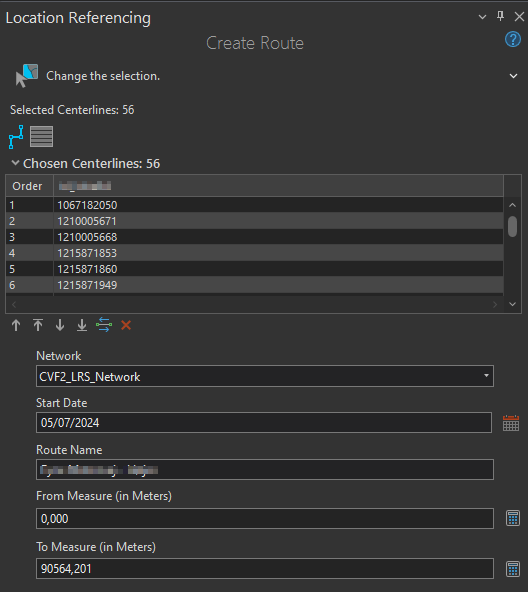Screen dimensions: 528x592
Task: Expand the Change the selection chevron
Action: click(x=513, y=76)
